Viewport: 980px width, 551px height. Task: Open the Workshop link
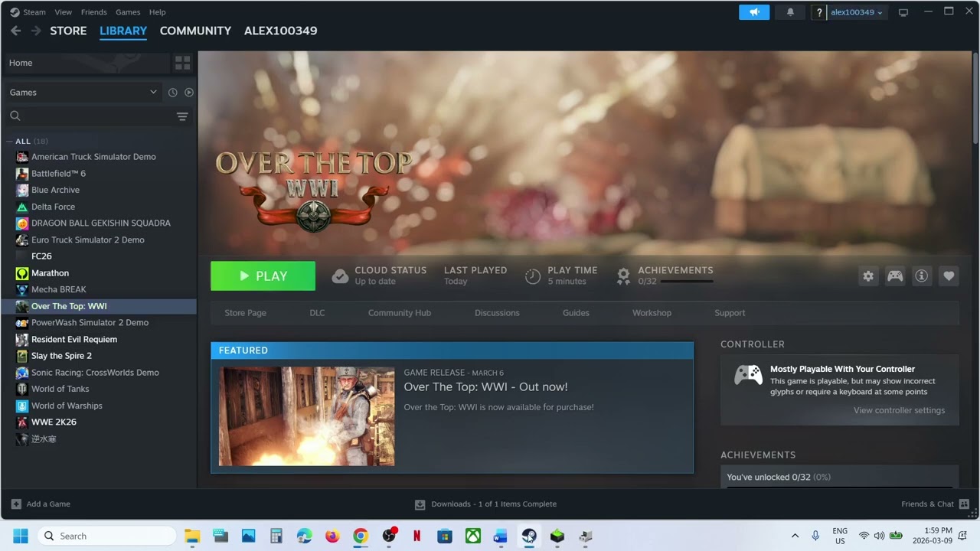[652, 313]
